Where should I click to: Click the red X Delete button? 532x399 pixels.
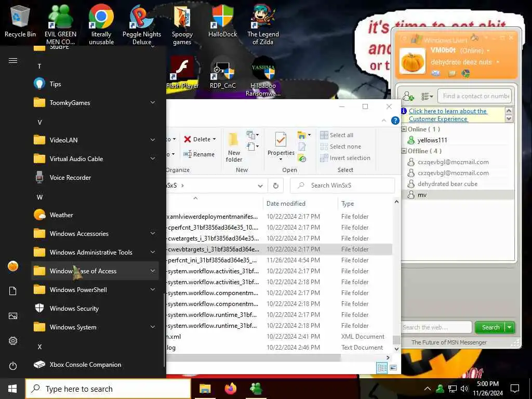(200, 139)
